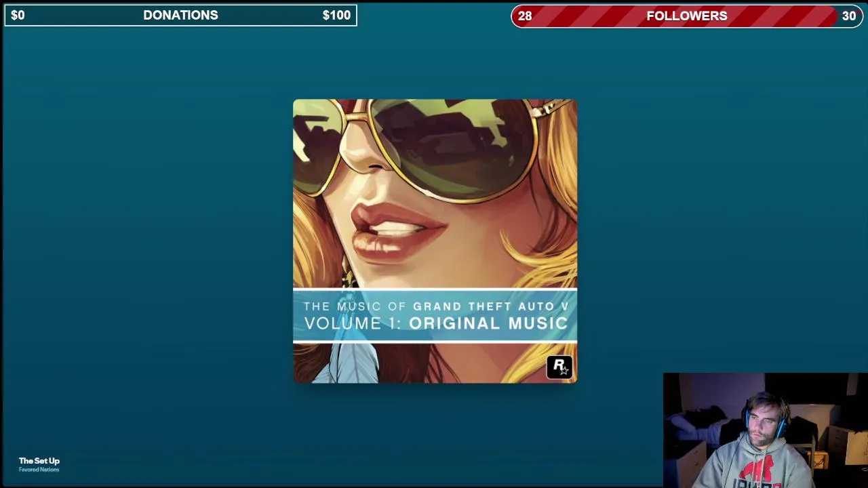Click the 30 followers goal number
868x488 pixels.
pos(849,16)
